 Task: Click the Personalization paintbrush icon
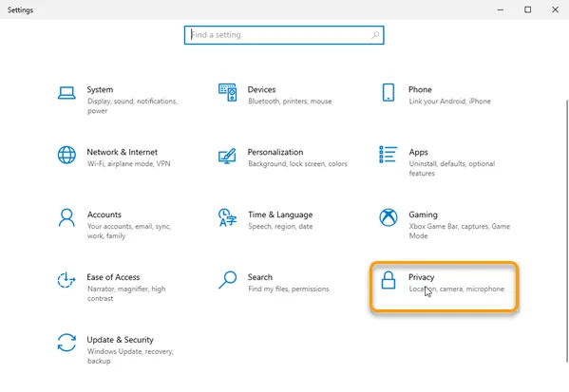(x=228, y=156)
